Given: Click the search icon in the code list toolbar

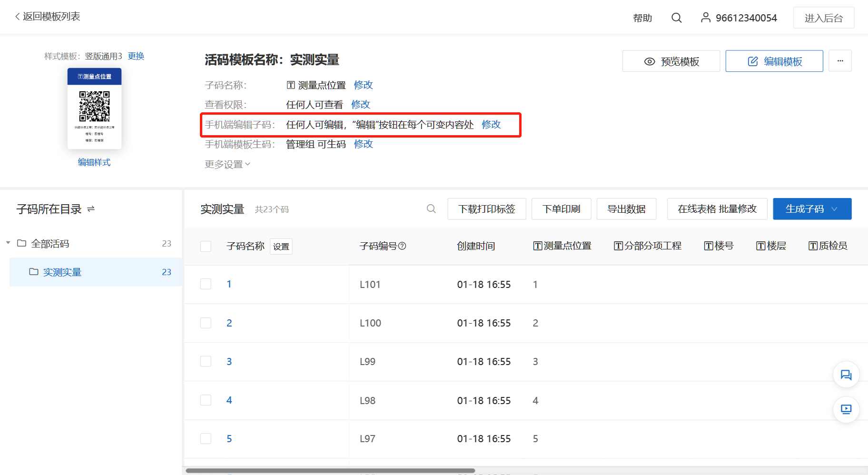Looking at the screenshot, I should click(431, 209).
